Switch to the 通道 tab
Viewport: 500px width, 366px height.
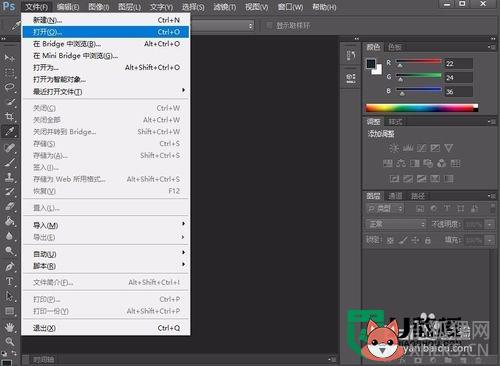[x=395, y=196]
